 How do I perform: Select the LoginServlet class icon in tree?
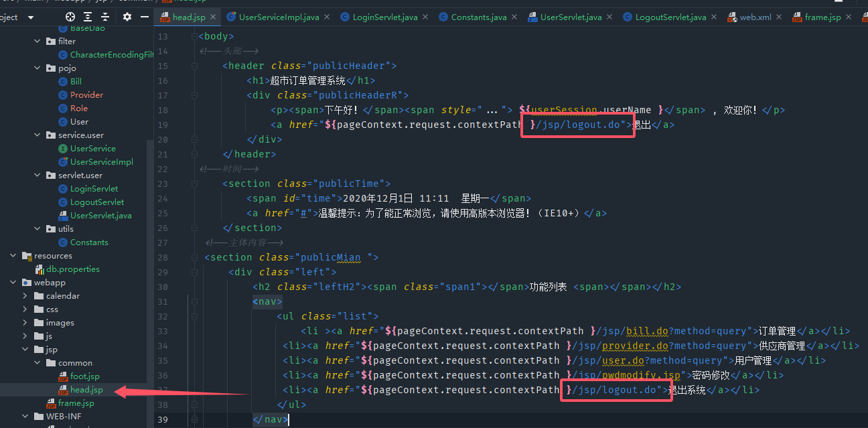tap(64, 189)
